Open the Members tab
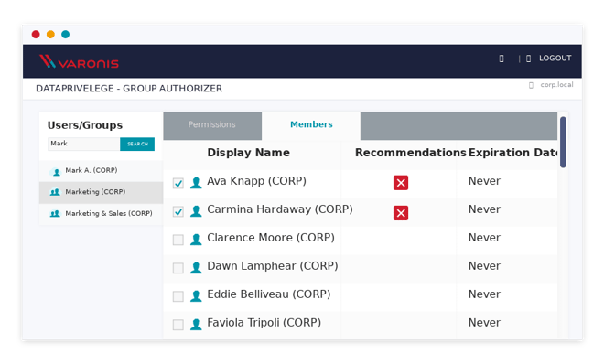This screenshot has height=364, width=604. [311, 125]
